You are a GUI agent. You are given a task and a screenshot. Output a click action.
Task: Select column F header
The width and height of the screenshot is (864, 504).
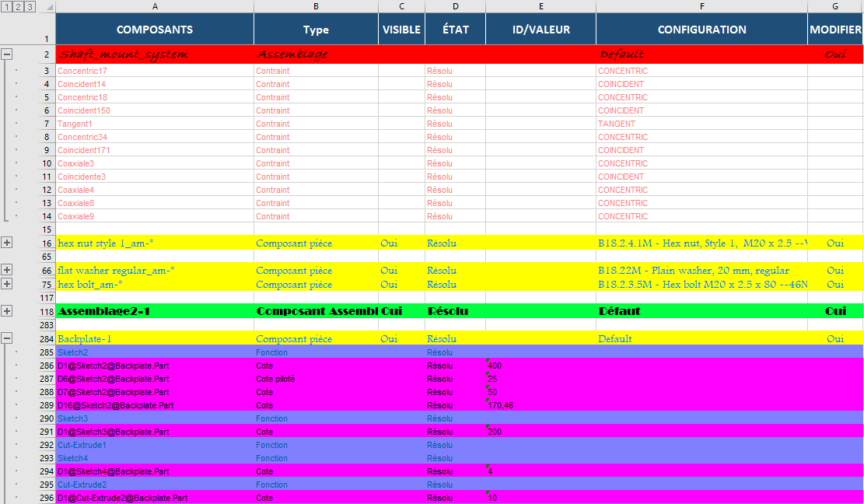(701, 6)
